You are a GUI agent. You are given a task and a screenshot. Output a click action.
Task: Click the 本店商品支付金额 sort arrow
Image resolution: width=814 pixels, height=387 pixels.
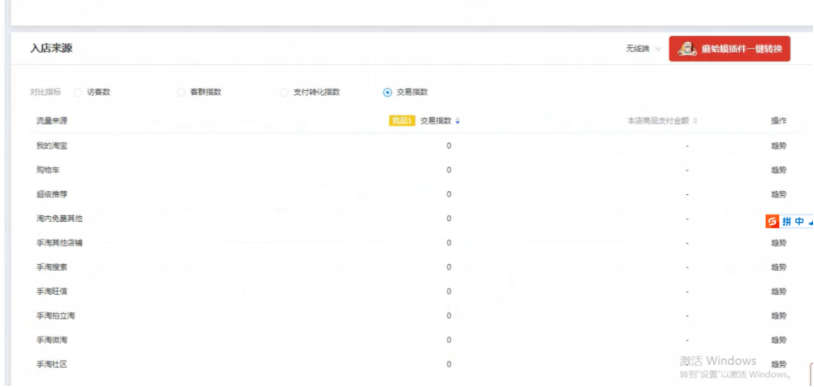(695, 121)
